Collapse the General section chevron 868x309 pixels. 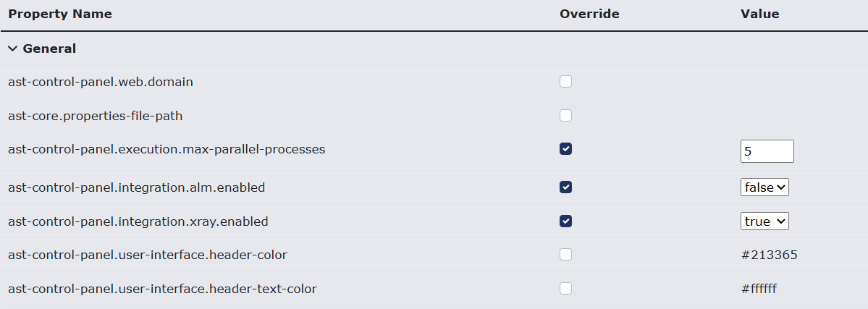(x=13, y=48)
